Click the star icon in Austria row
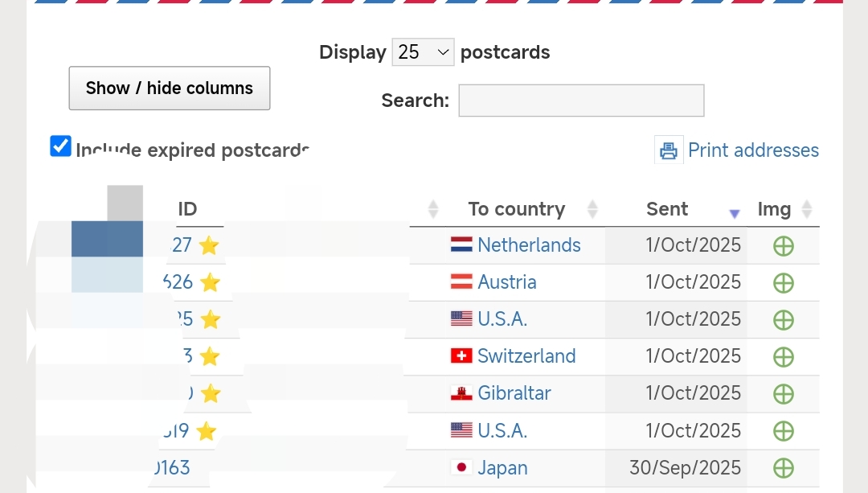 [210, 282]
